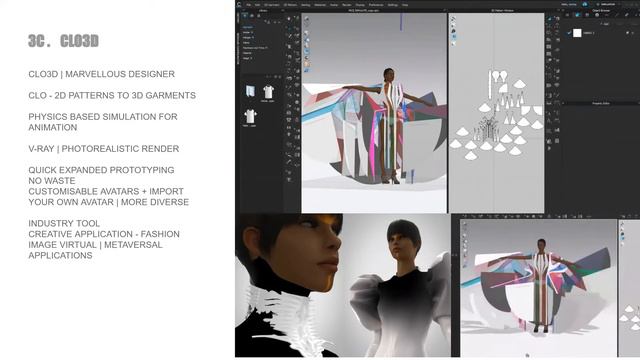
Task: Click 'NO WASTE' text line
Action: pos(52,181)
